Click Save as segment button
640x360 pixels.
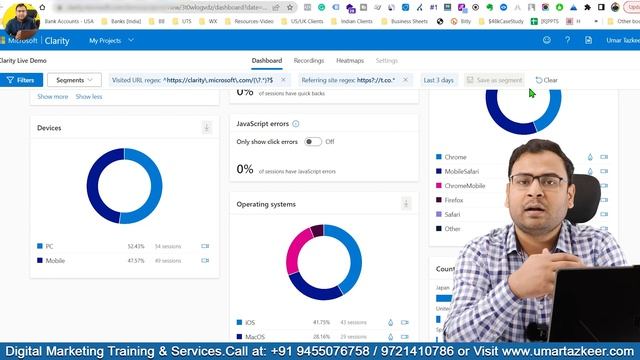point(494,80)
